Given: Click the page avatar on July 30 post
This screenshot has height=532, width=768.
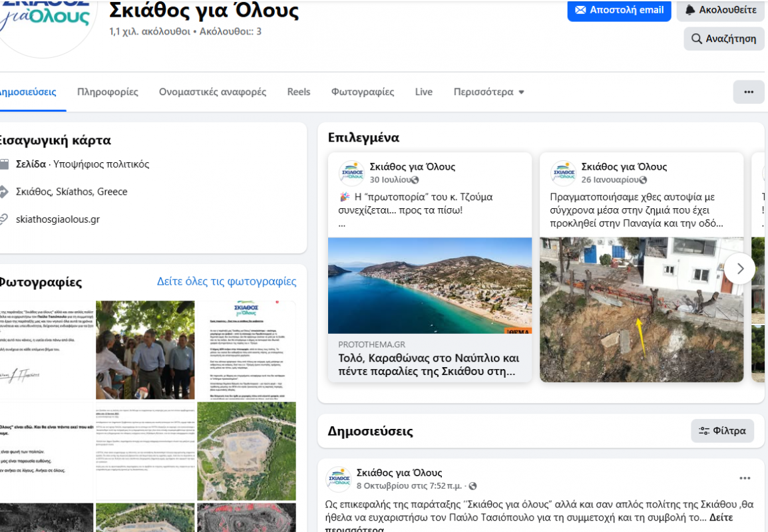Looking at the screenshot, I should pos(351,173).
